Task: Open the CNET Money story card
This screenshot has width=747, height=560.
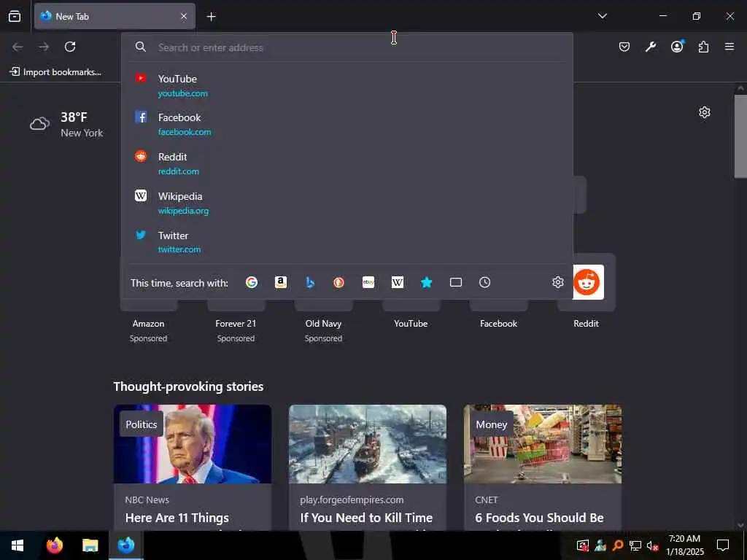Action: coord(543,467)
